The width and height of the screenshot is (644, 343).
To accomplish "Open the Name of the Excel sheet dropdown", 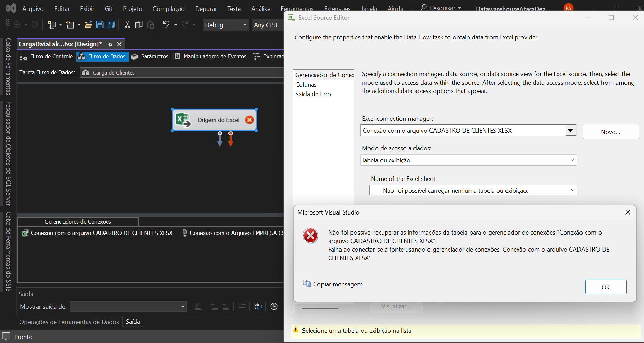I will click(473, 190).
